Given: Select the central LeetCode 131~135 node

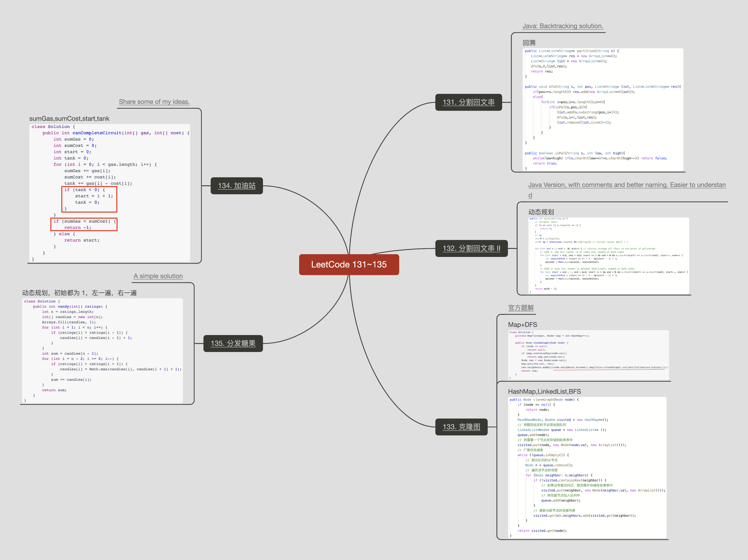Looking at the screenshot, I should [349, 265].
